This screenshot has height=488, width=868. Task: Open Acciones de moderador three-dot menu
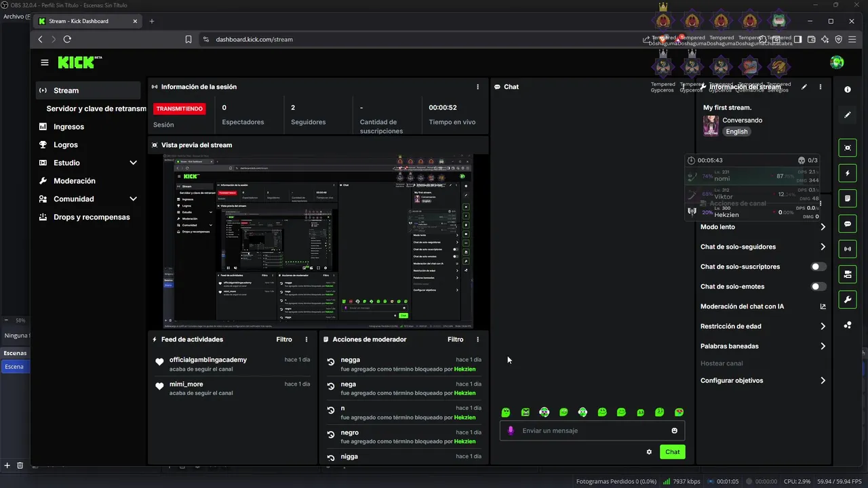click(477, 340)
